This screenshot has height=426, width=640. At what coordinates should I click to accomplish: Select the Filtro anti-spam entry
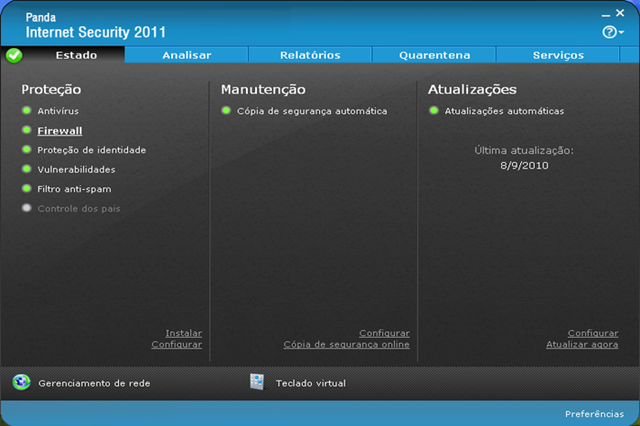pyautogui.click(x=74, y=189)
